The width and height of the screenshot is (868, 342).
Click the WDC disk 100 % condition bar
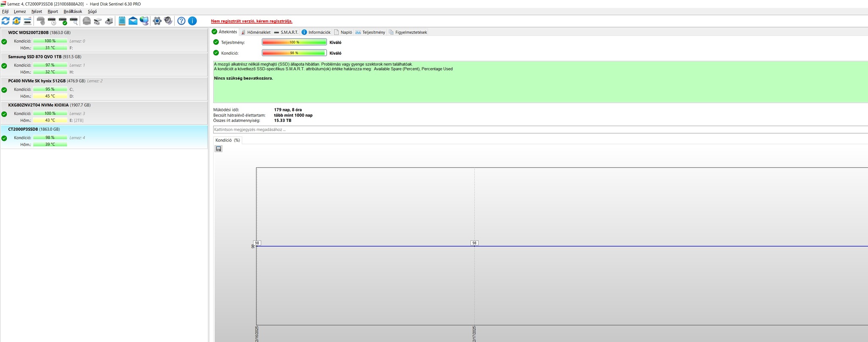coord(50,41)
